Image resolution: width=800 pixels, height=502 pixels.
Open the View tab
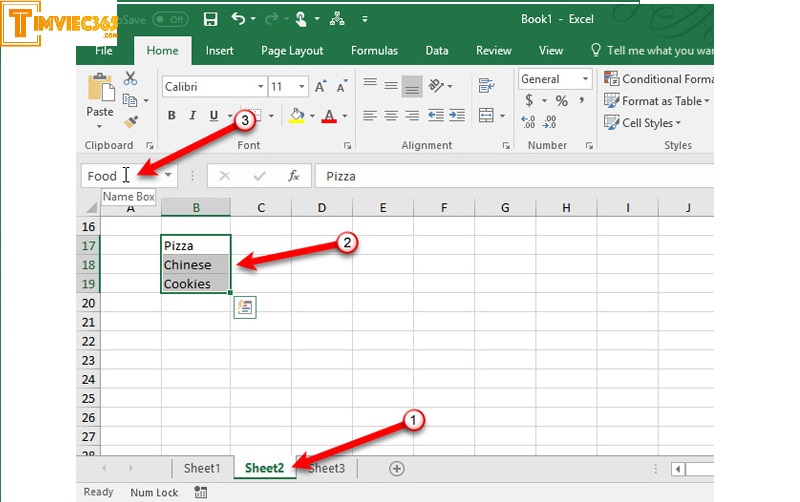pyautogui.click(x=551, y=51)
